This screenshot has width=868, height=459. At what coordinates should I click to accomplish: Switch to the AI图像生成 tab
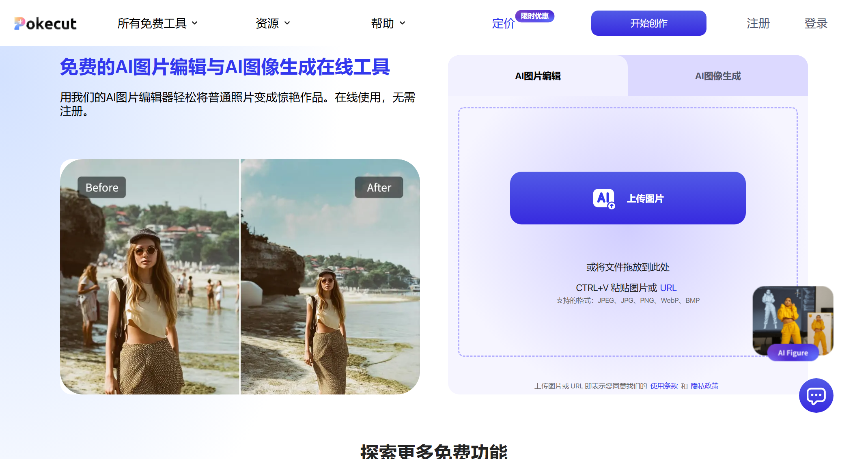point(717,76)
